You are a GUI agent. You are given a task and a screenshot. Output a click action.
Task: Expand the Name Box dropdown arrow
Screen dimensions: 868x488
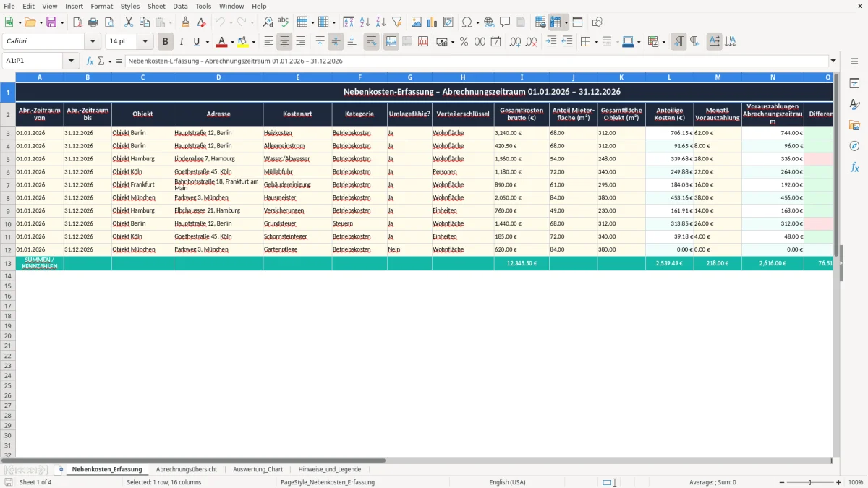(71, 61)
